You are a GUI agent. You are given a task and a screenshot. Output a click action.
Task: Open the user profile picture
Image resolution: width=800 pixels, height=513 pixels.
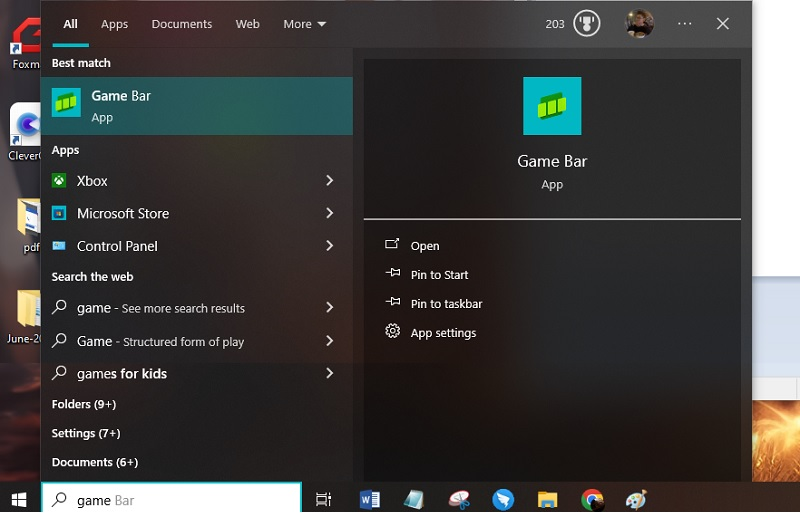[x=639, y=24]
